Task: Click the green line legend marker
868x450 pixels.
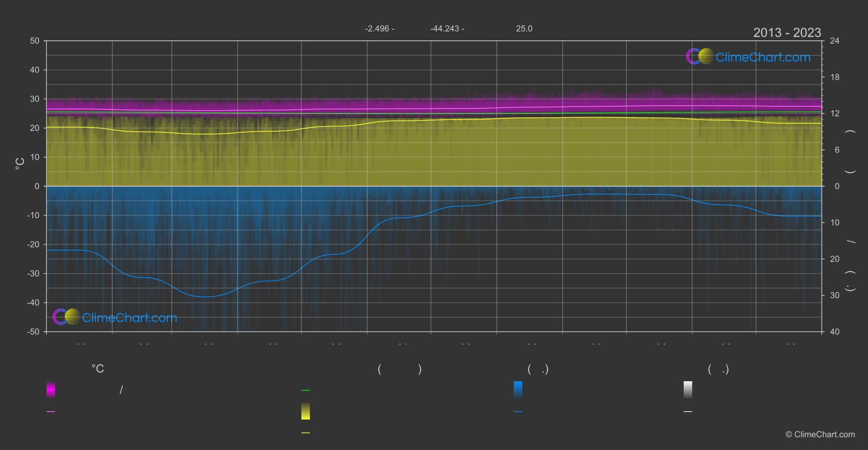Action: 306,391
